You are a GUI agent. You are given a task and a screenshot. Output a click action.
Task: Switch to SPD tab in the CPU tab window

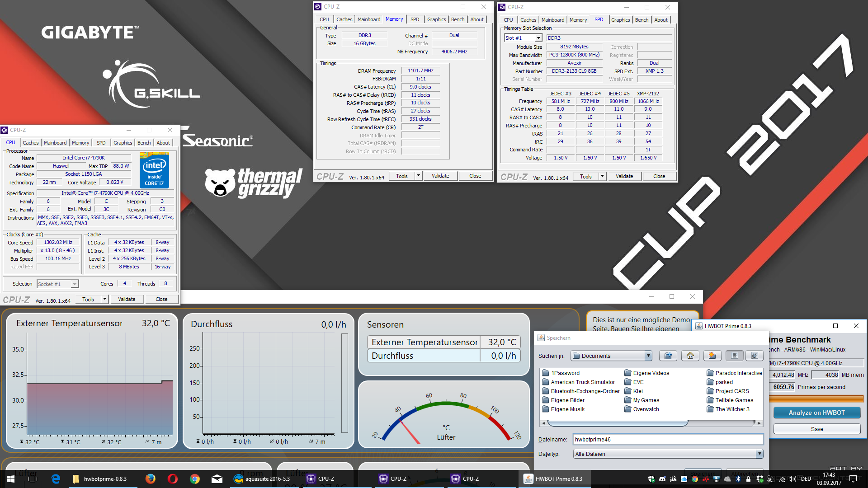[x=101, y=143]
